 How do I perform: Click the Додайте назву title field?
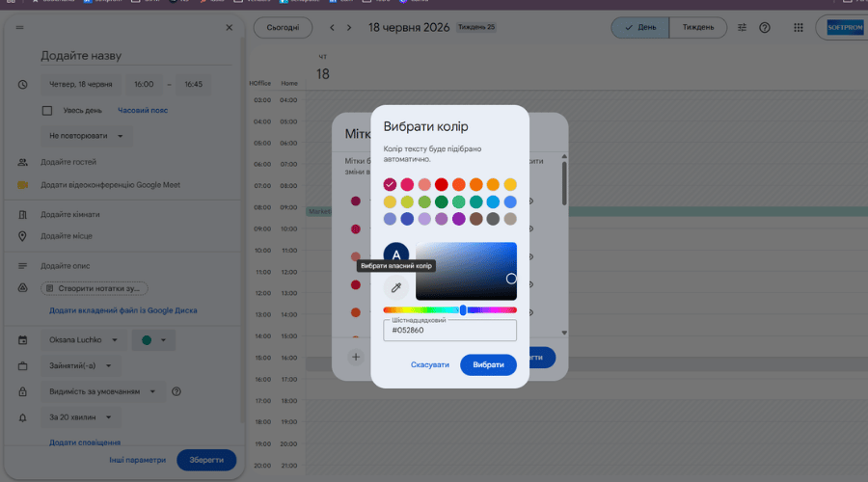click(136, 56)
